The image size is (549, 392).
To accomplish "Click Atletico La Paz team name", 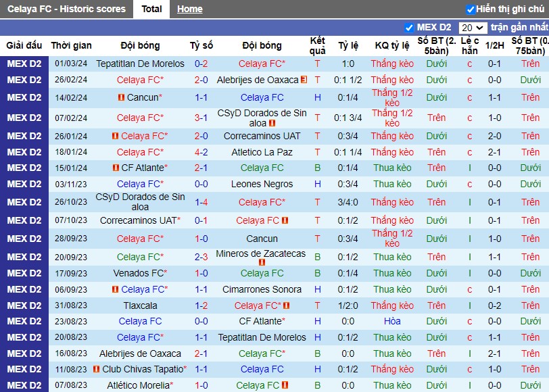I will [x=262, y=152].
